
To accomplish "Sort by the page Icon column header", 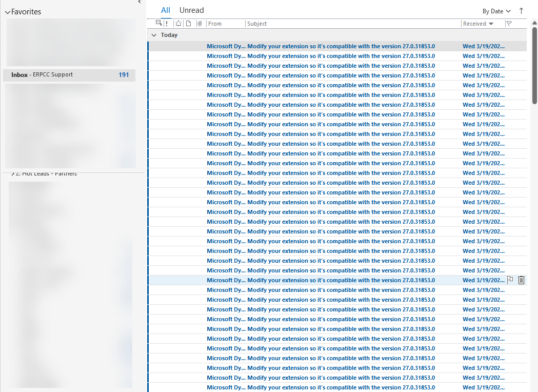I will (188, 24).
